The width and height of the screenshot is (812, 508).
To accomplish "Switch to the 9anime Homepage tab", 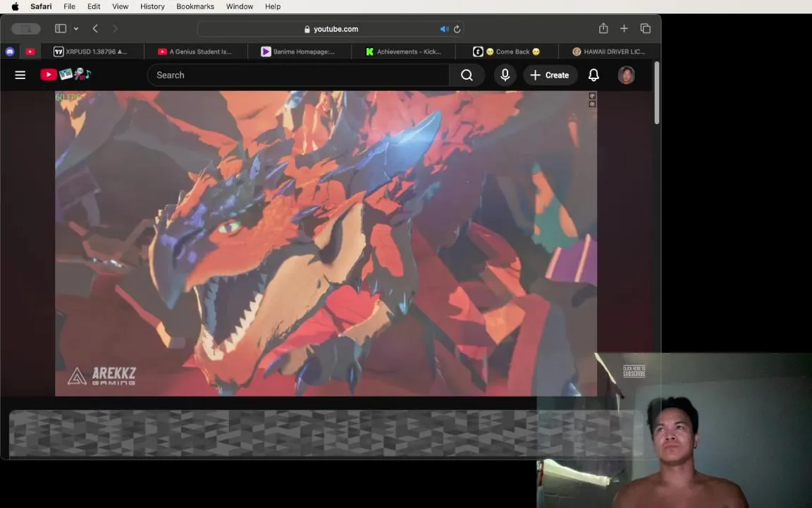I will tap(300, 52).
